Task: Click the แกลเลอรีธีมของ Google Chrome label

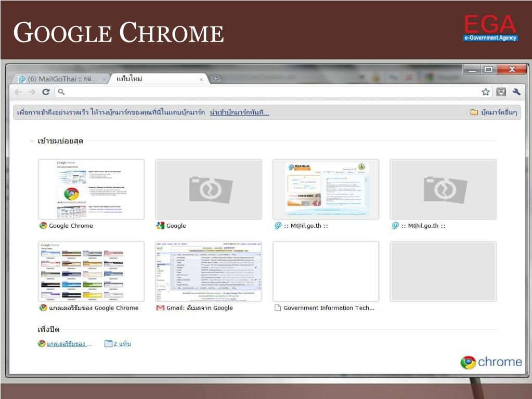Action: [x=94, y=308]
